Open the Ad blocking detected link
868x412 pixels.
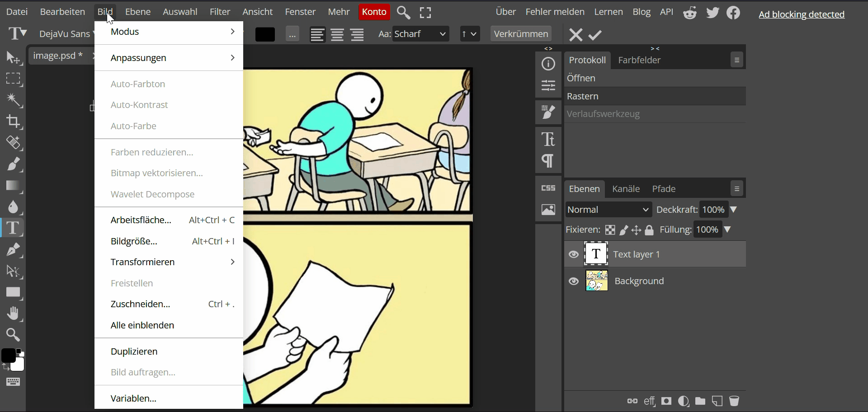click(801, 14)
